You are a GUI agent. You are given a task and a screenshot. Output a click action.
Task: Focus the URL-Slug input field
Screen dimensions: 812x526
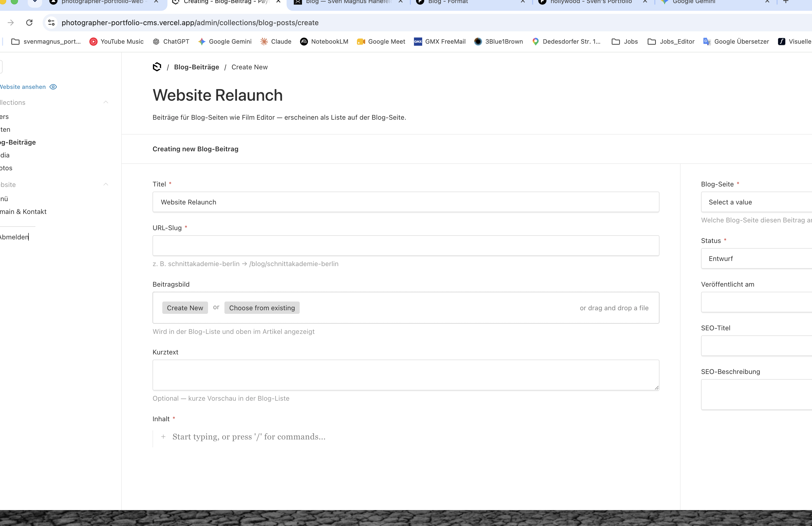406,246
